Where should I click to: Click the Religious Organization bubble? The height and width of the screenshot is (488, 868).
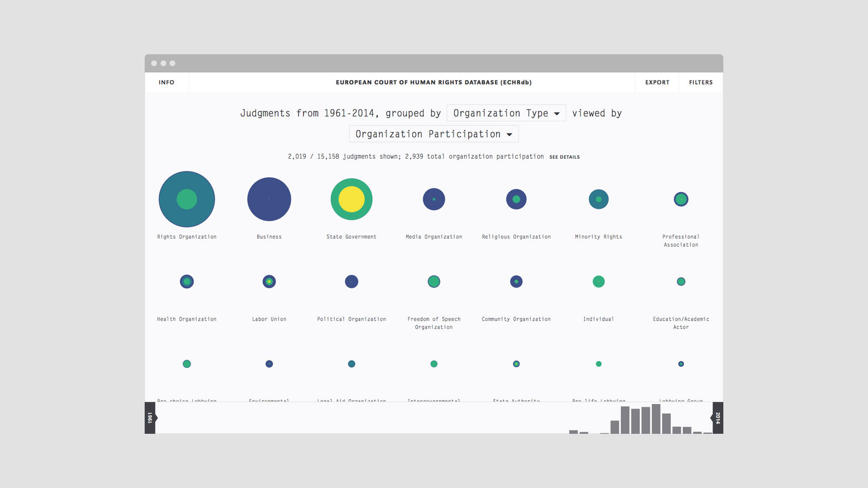516,199
